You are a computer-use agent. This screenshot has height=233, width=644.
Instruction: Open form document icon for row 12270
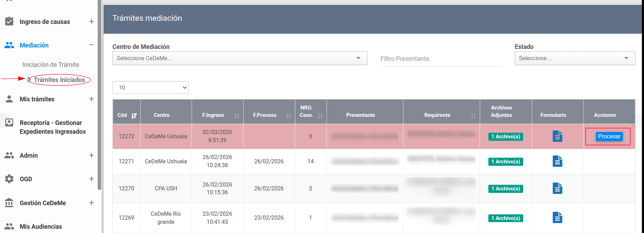(x=557, y=188)
